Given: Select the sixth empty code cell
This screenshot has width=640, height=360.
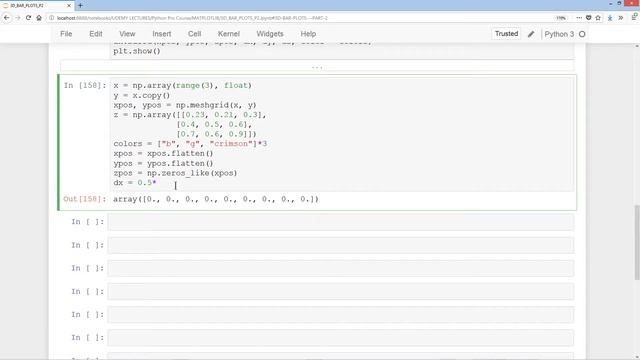Looking at the screenshot, I should pos(340,338).
